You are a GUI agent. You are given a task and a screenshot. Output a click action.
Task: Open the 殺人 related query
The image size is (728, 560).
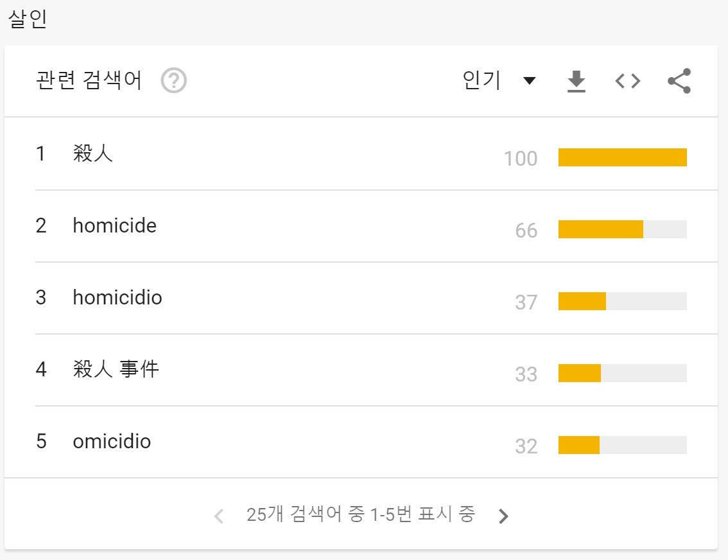[x=93, y=153]
